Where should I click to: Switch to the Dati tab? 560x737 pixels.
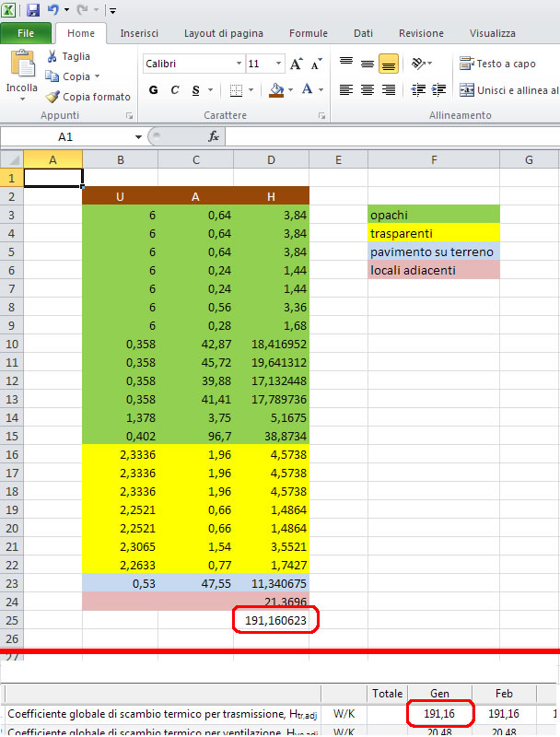[363, 33]
